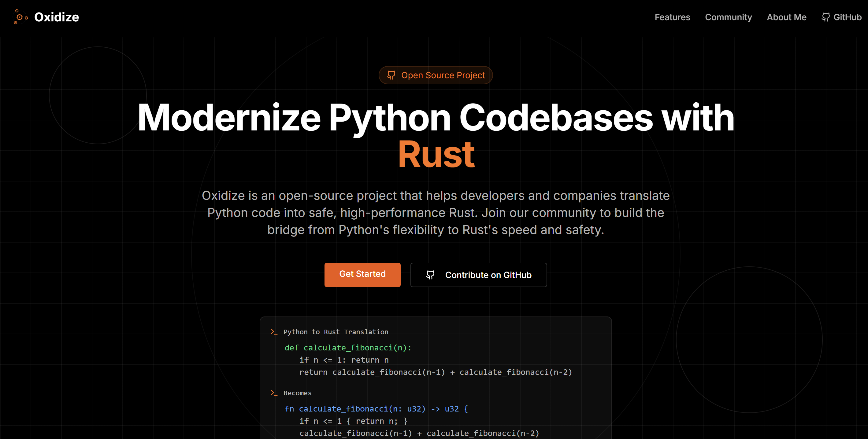The width and height of the screenshot is (868, 439).
Task: Click fn calculate_fibonacci Rust signature line
Action: [x=376, y=409]
